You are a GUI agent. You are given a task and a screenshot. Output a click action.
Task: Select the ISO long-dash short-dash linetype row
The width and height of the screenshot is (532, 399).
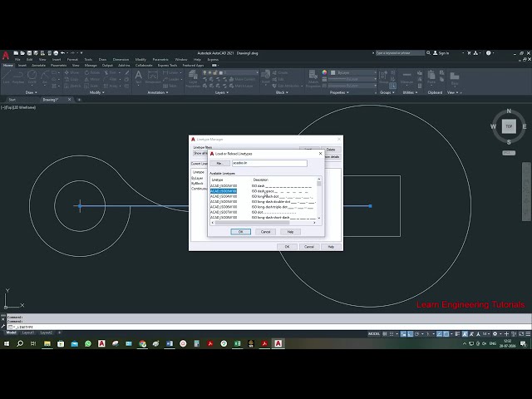point(263,217)
